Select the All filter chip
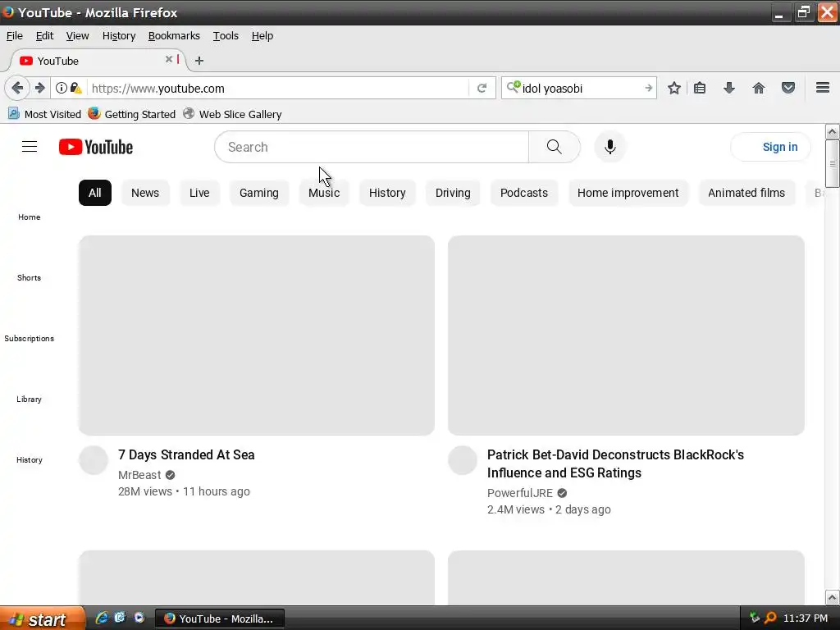The height and width of the screenshot is (630, 840). tap(95, 193)
